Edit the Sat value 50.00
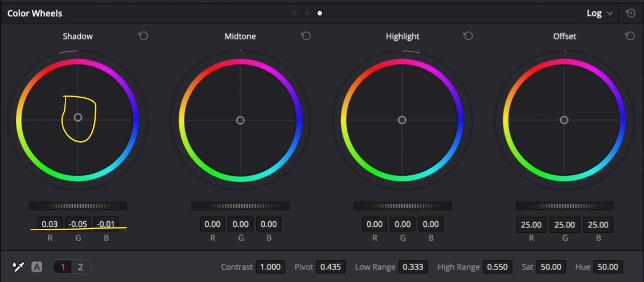The height and width of the screenshot is (282, 644). coord(551,267)
